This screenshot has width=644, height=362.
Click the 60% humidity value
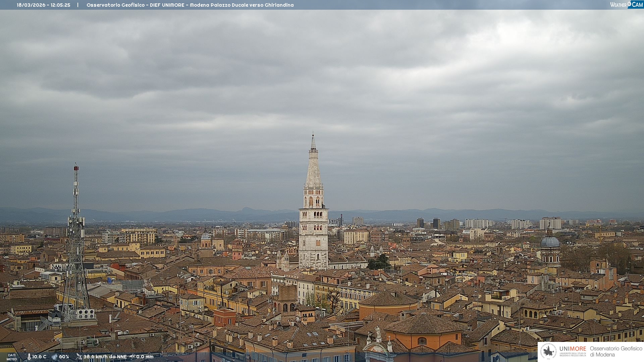coord(64,357)
